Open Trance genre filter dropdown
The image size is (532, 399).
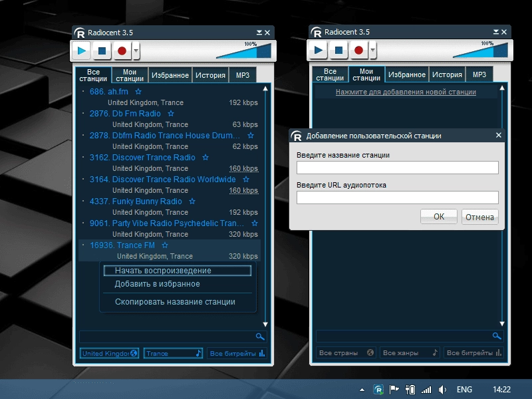coord(173,353)
